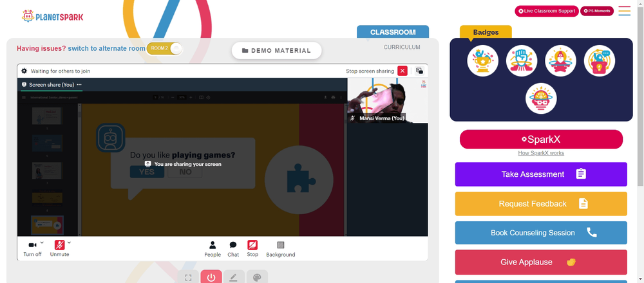Select slide thumbnail 7 in shared PDF

tap(47, 170)
